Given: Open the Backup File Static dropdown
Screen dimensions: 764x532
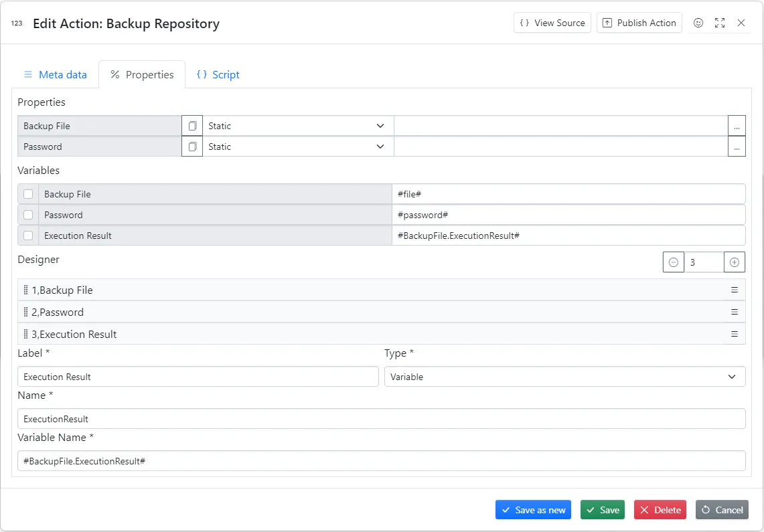Looking at the screenshot, I should pos(297,125).
